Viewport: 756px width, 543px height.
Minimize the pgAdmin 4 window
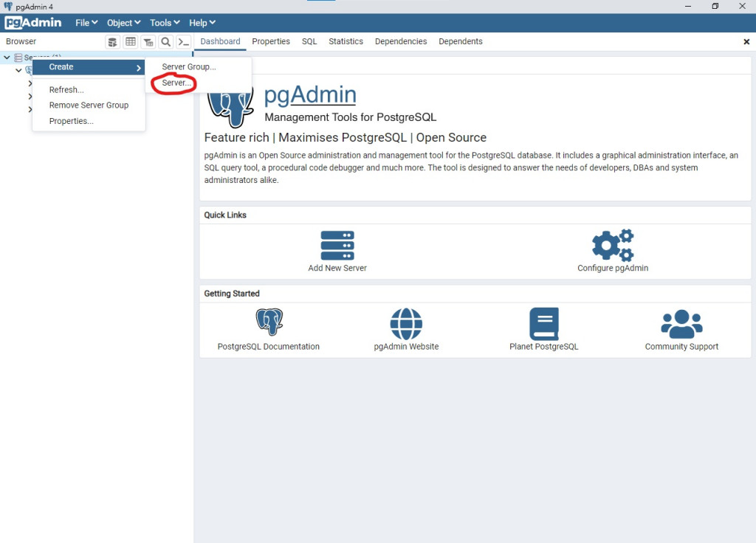[688, 6]
